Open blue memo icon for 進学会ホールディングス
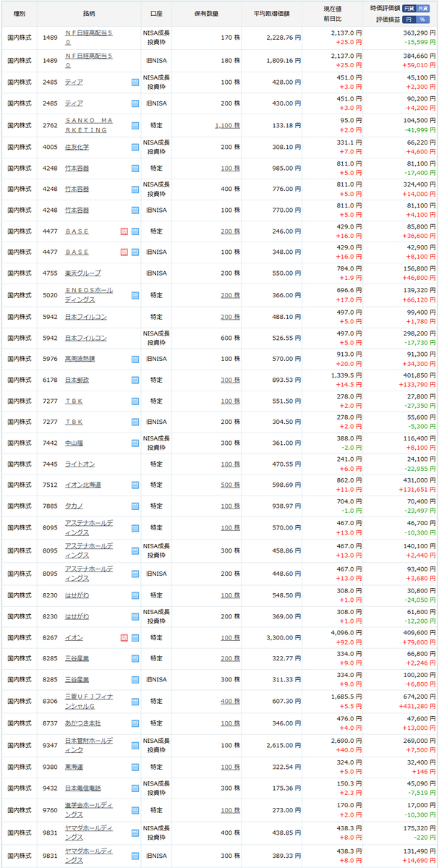This screenshot has width=439, height=868. [x=135, y=811]
